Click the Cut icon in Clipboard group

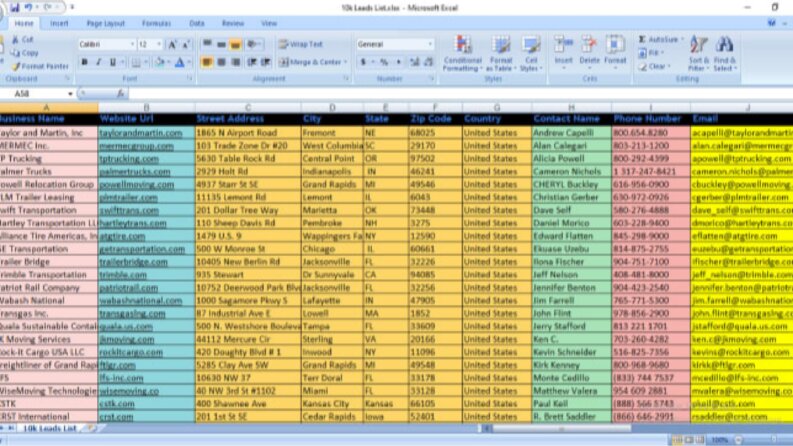(16, 39)
